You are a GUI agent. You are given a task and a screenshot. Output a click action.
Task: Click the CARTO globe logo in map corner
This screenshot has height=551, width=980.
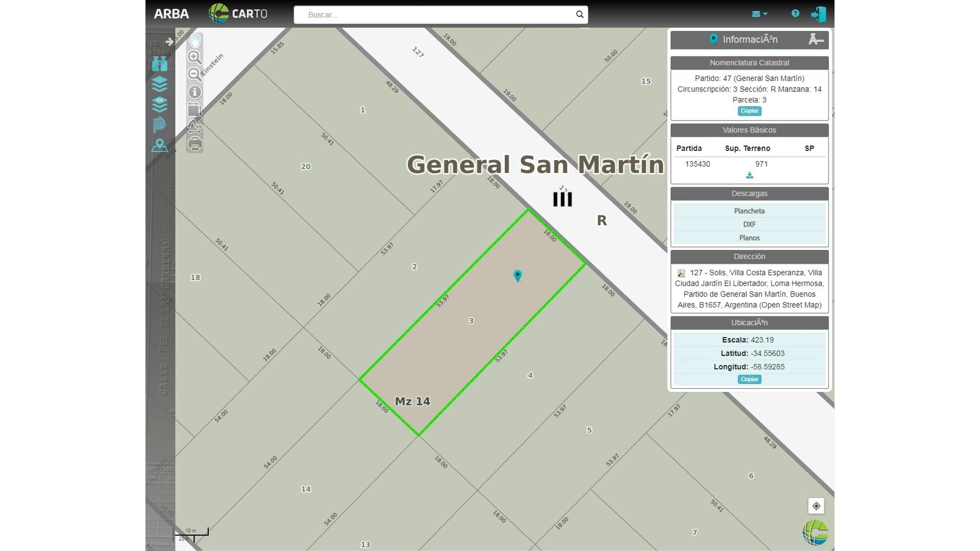point(815,532)
